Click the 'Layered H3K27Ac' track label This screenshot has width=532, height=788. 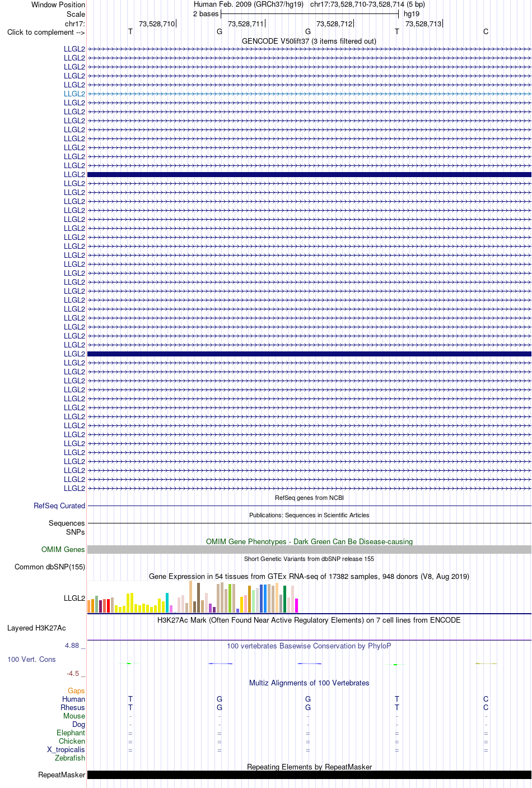(36, 628)
